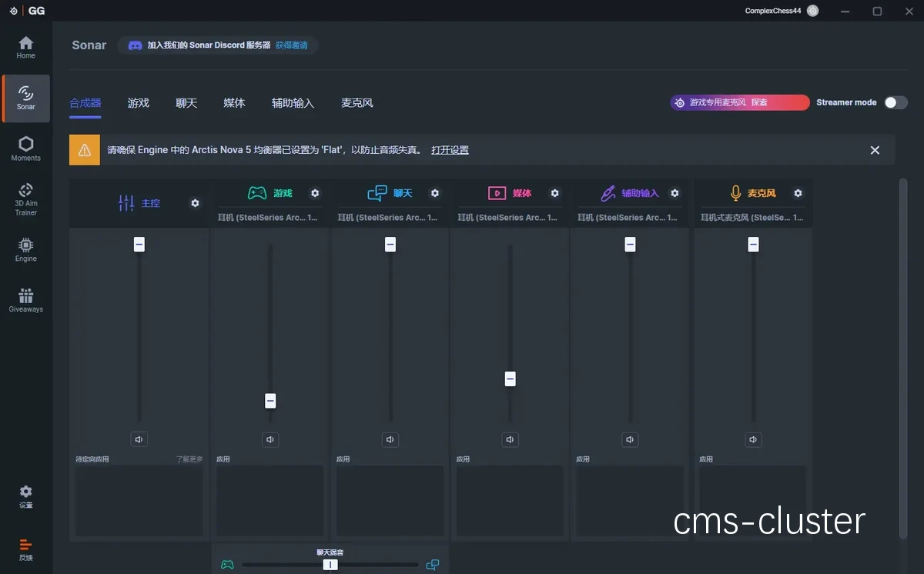
Task: Click the 打开设置 link in warning
Action: 450,150
